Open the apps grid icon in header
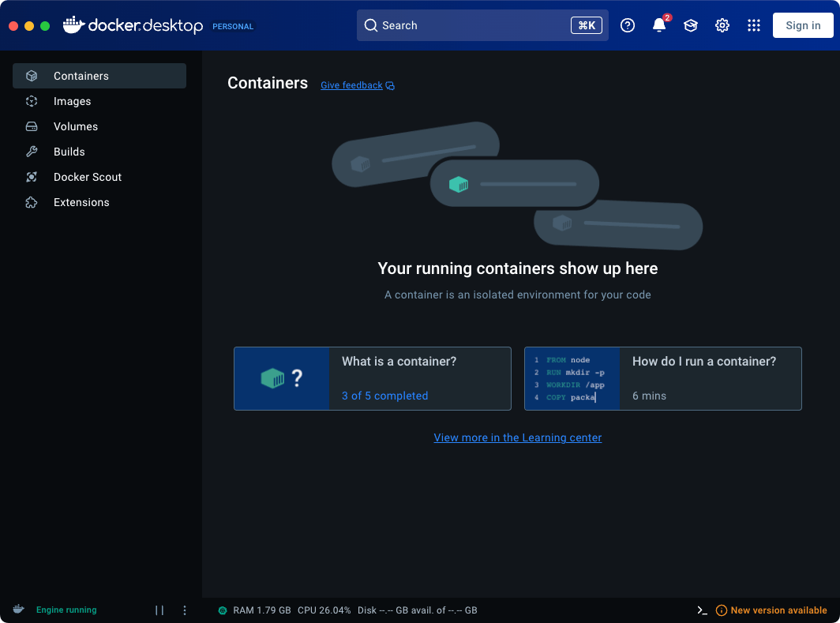This screenshot has height=623, width=840. 754,25
